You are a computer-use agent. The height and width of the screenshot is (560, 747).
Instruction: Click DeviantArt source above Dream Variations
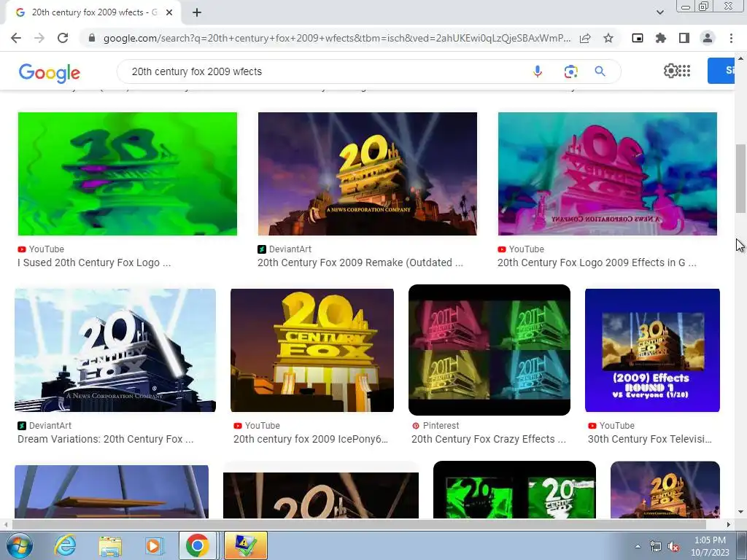[50, 426]
